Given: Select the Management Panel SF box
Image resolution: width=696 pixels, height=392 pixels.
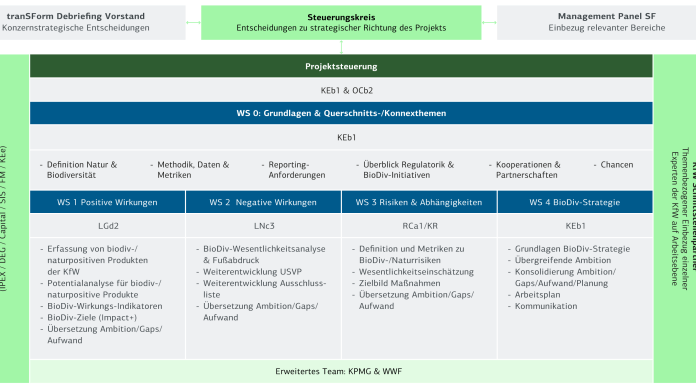Looking at the screenshot, I should pyautogui.click(x=596, y=23).
